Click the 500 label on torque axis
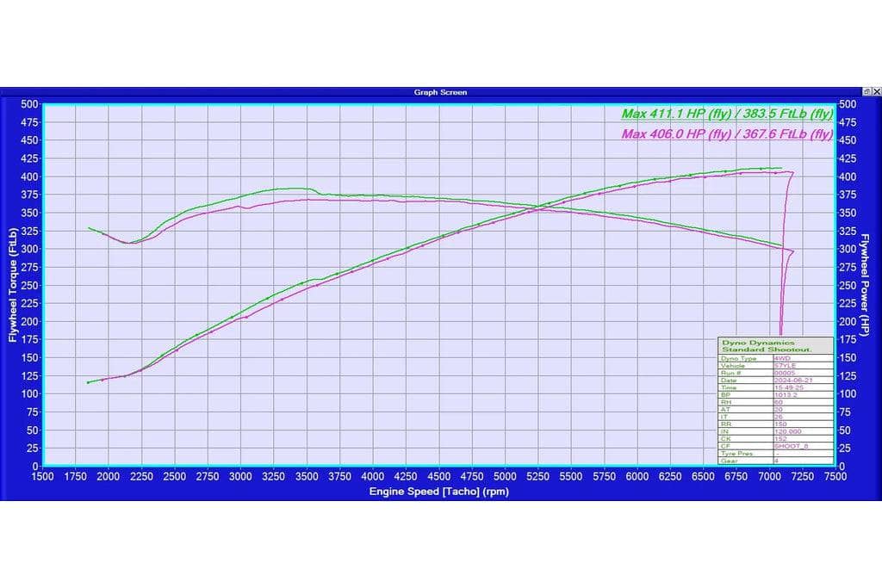 [29, 104]
